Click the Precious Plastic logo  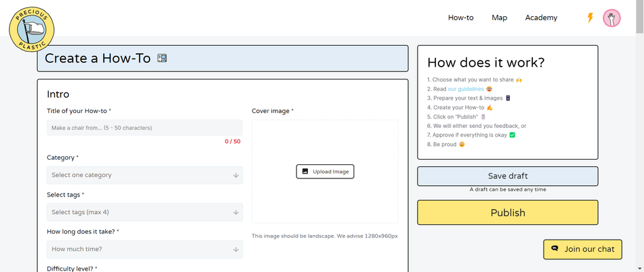[x=32, y=30]
